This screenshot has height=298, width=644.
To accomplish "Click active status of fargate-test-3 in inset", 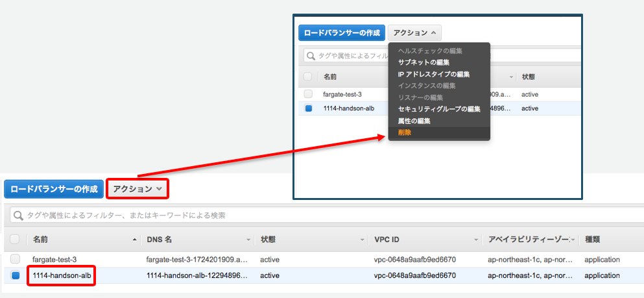I will coord(530,94).
